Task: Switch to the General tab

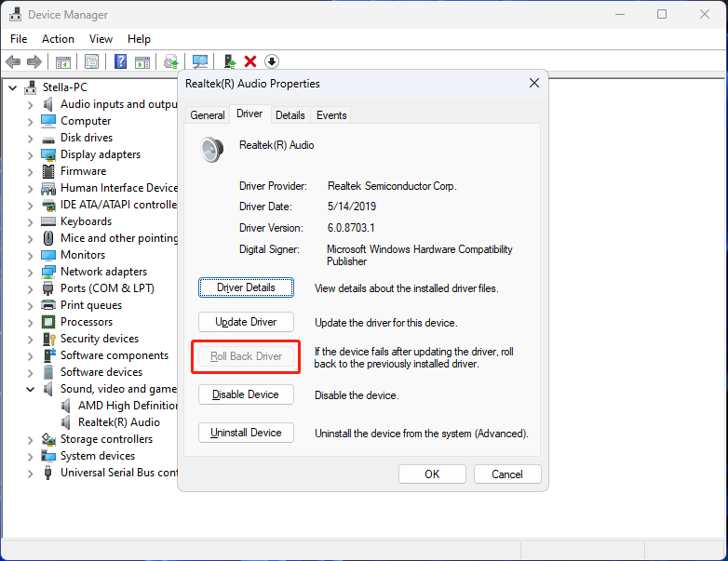Action: tap(207, 115)
